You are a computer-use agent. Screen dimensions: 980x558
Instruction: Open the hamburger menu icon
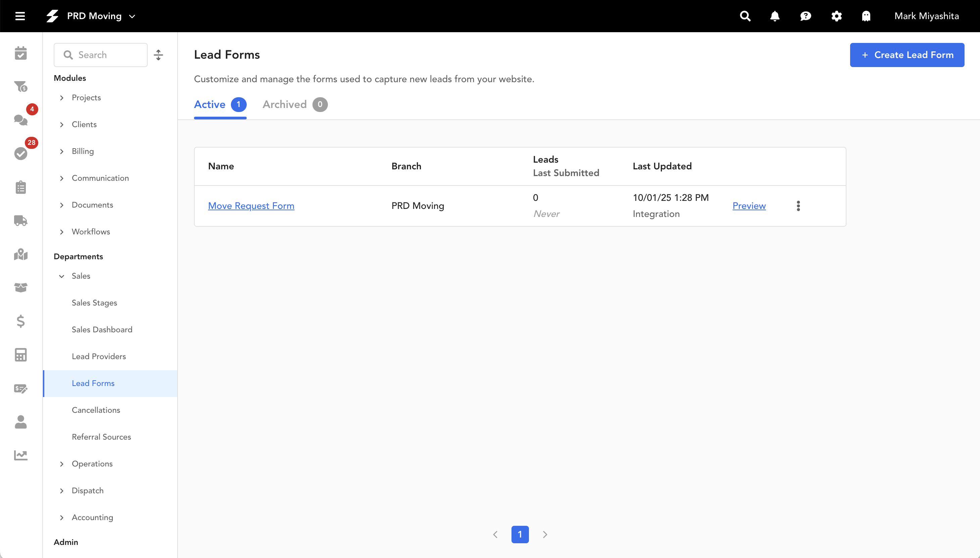click(x=20, y=16)
